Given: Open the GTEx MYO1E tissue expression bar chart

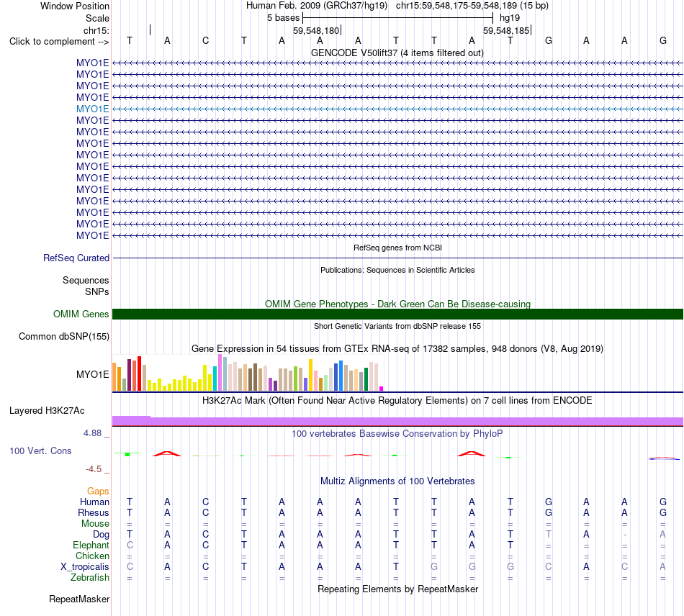Looking at the screenshot, I should (x=248, y=373).
